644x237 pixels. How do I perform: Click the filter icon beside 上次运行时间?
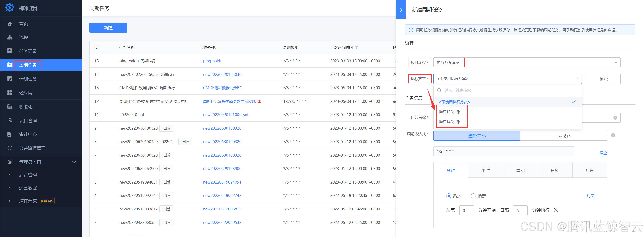coord(356,47)
